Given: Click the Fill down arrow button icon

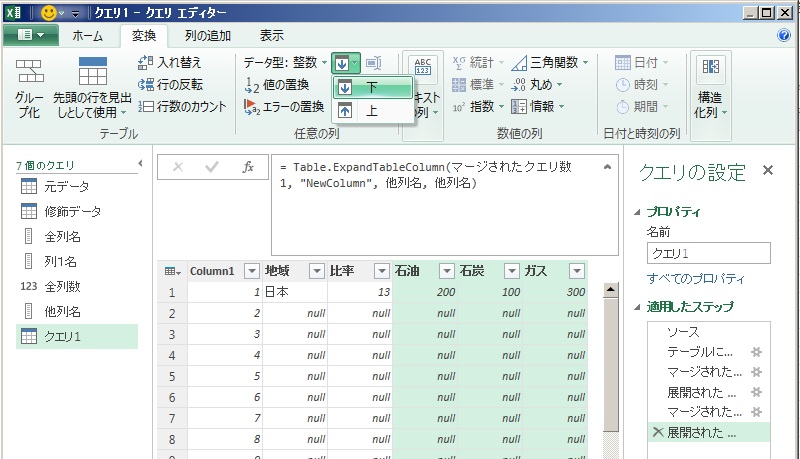Looking at the screenshot, I should pyautogui.click(x=342, y=63).
